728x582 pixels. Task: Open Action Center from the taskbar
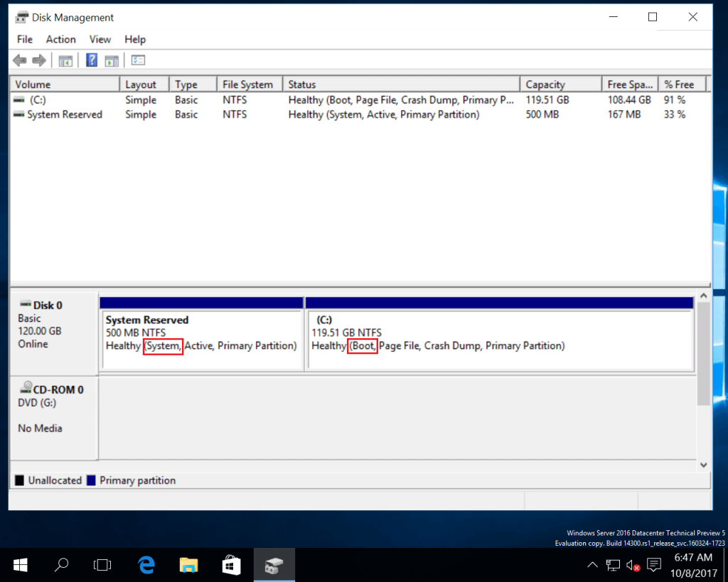[653, 565]
